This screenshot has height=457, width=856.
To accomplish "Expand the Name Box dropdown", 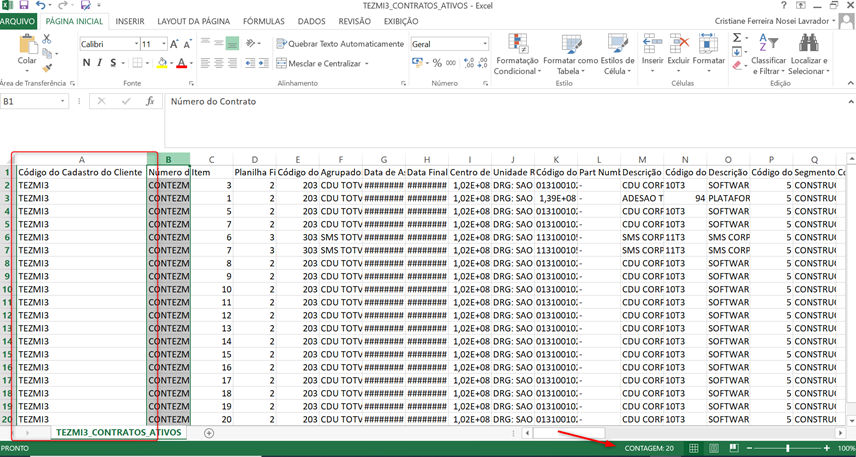I will (63, 102).
